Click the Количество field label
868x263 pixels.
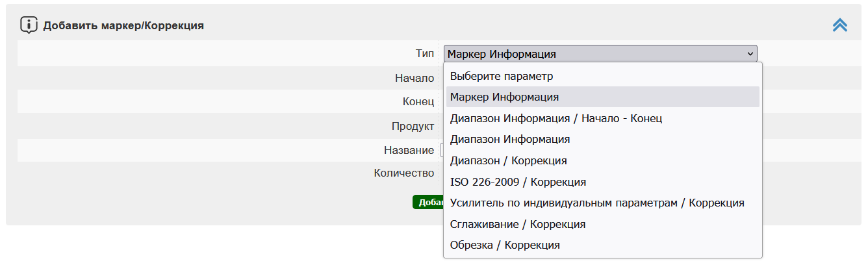pos(404,173)
